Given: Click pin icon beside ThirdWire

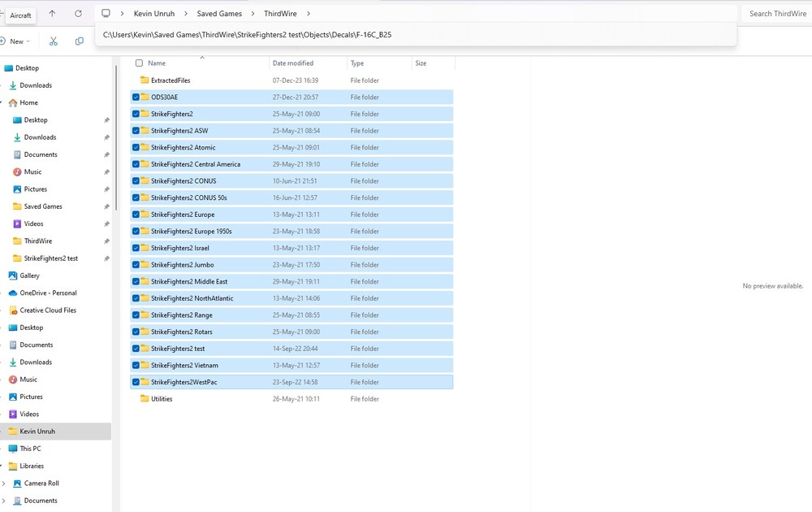Looking at the screenshot, I should pos(106,241).
